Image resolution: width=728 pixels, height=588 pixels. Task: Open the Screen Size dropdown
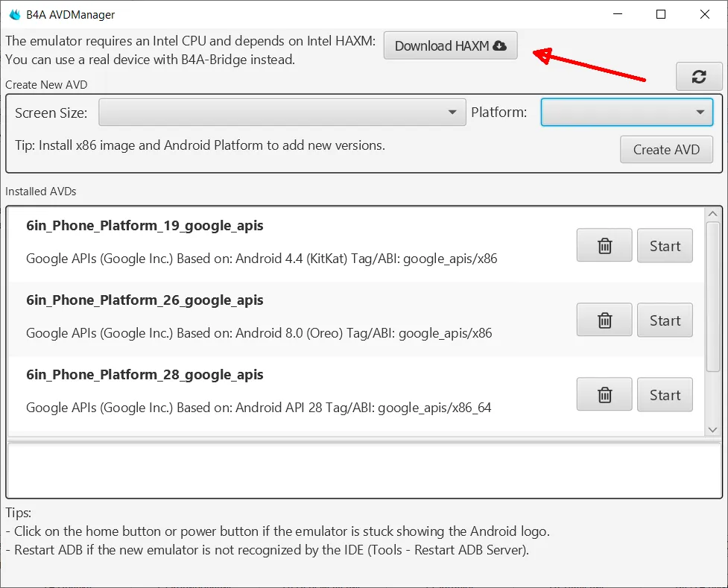click(x=282, y=112)
